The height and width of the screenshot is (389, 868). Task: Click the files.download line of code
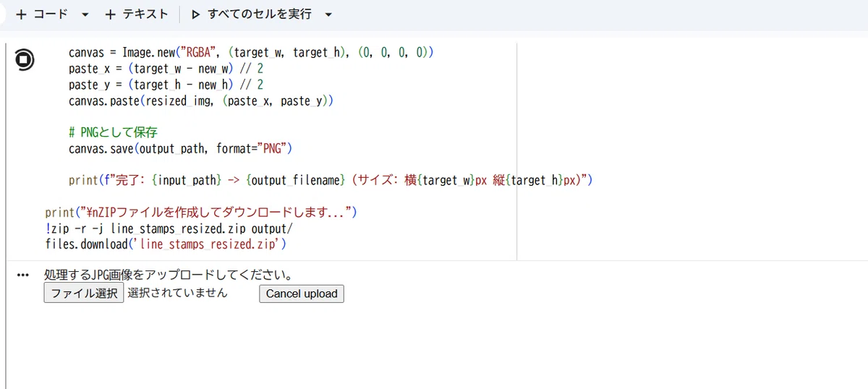(x=166, y=244)
